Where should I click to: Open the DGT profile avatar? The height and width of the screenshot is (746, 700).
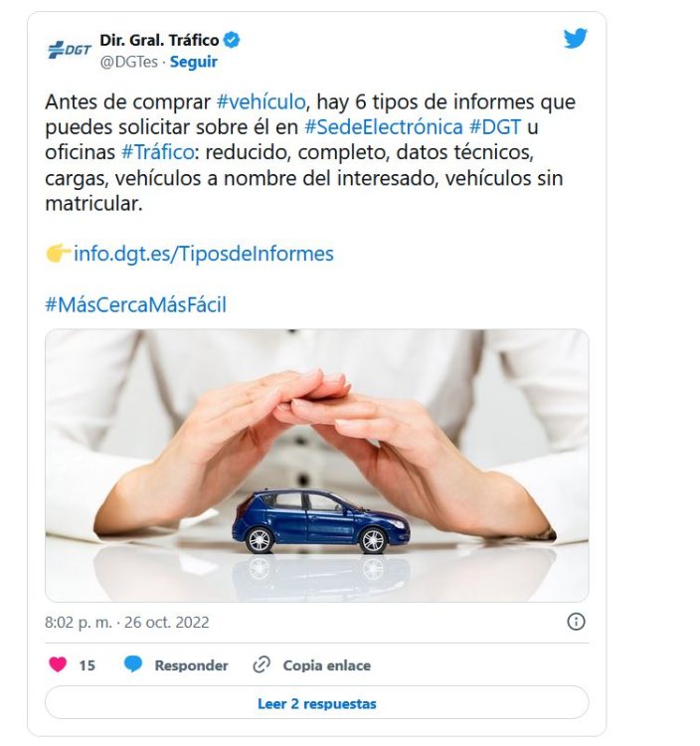tap(70, 50)
